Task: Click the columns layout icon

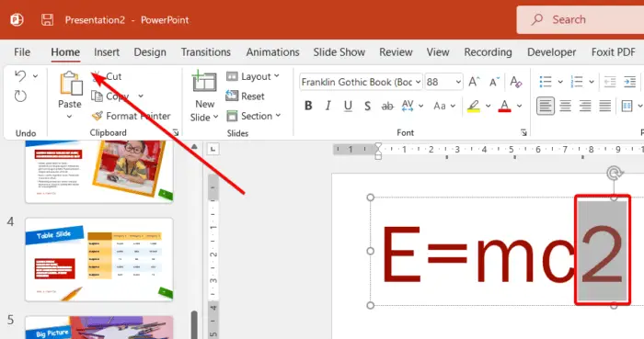Action: (627, 107)
